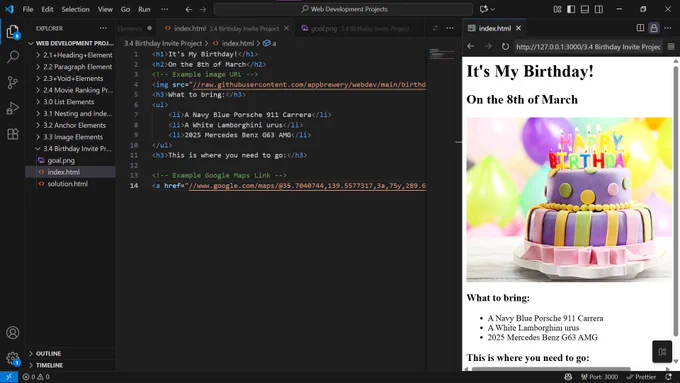Open the Source Control view
The width and height of the screenshot is (680, 383).
click(x=13, y=82)
